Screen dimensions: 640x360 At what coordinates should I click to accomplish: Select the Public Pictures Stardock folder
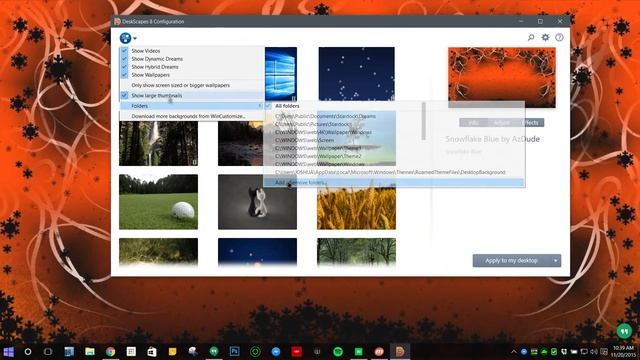click(313, 124)
